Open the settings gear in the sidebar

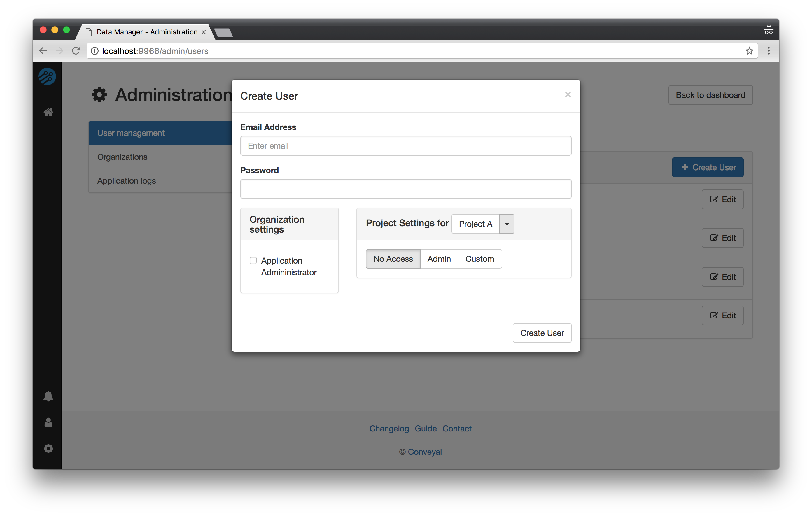pyautogui.click(x=48, y=449)
